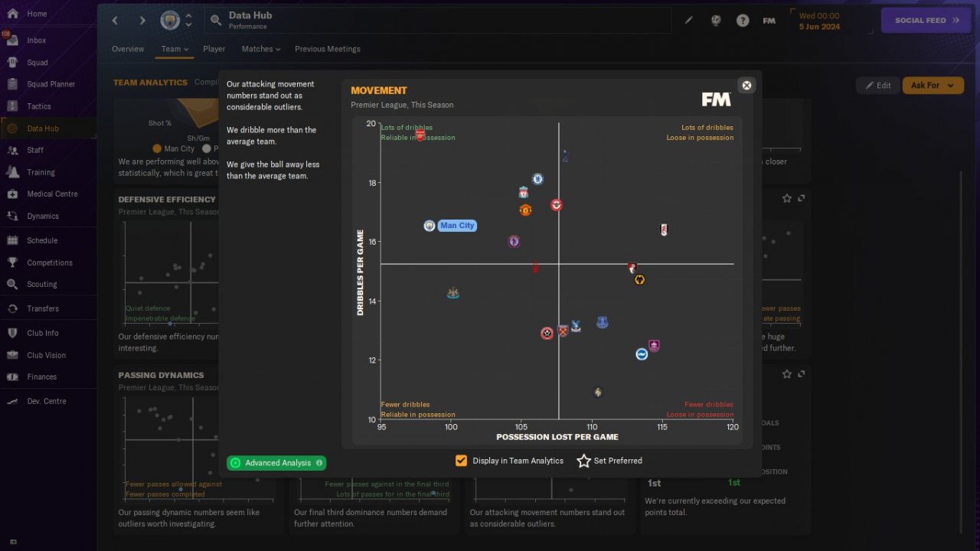Click the globe icon in the top bar

tap(716, 21)
